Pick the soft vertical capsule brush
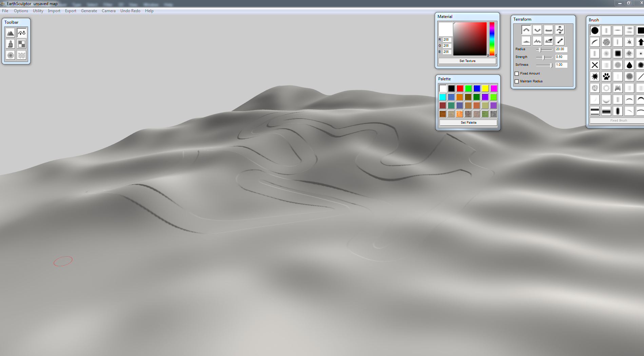 (x=618, y=111)
